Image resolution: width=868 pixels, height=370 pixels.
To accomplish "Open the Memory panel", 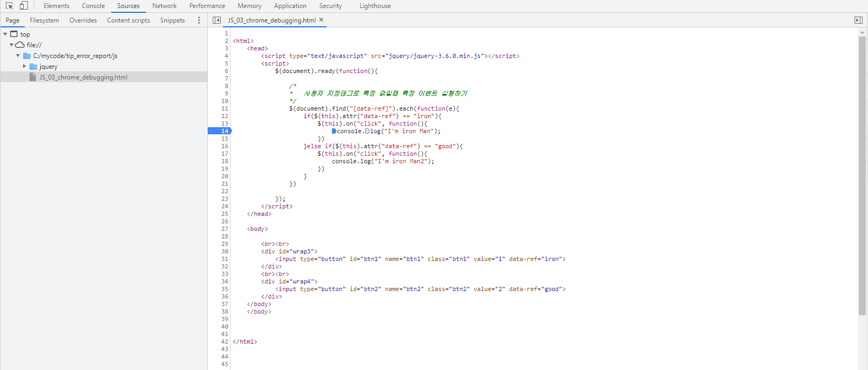I will coord(250,6).
